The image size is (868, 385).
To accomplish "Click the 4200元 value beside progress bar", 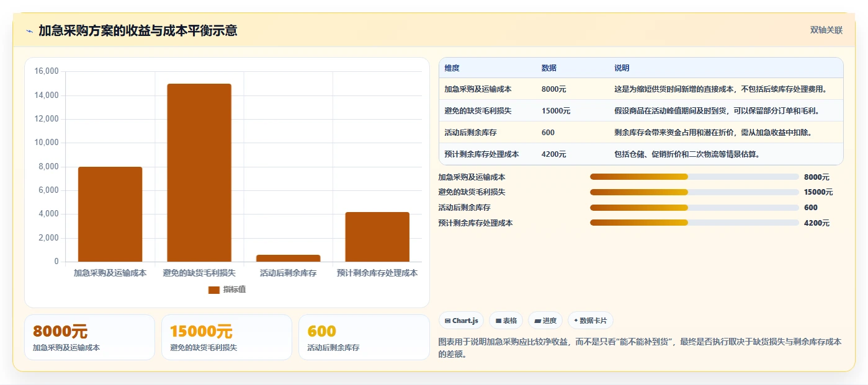I will [x=817, y=223].
